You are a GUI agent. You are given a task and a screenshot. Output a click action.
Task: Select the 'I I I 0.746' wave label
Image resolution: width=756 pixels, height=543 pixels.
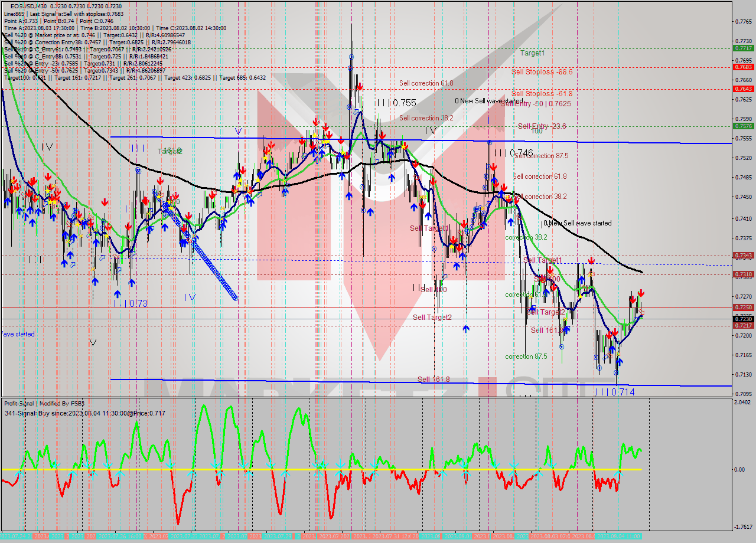(x=514, y=152)
